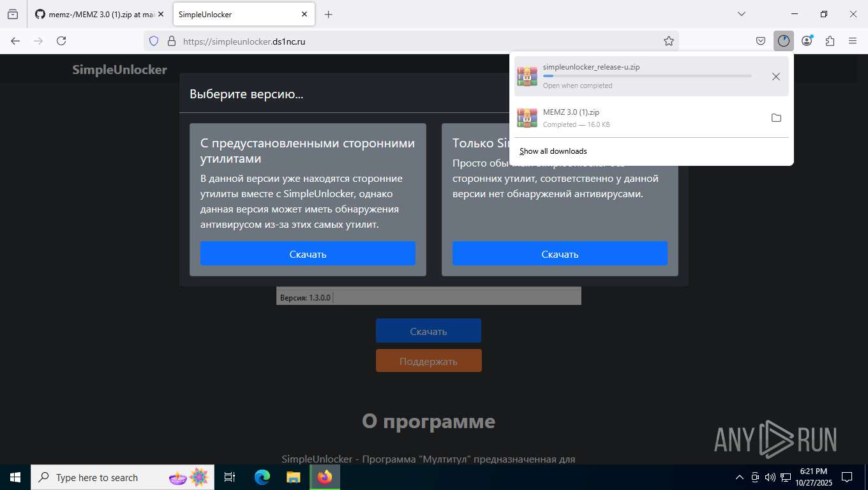This screenshot has width=868, height=490.
Task: Open the Windows Start menu
Action: [x=15, y=477]
